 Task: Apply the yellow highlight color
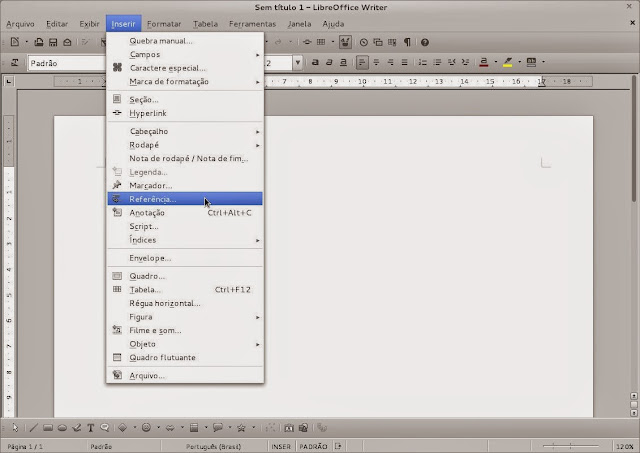[507, 62]
